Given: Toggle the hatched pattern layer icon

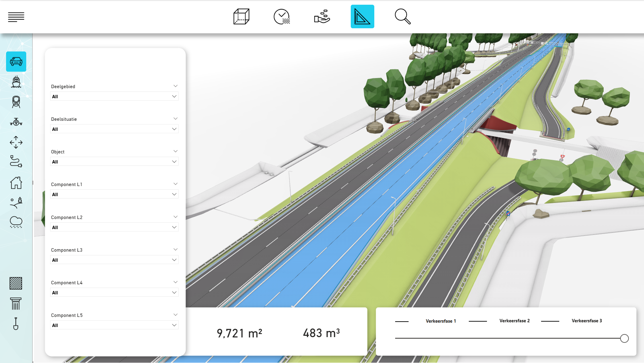Looking at the screenshot, I should tap(16, 283).
